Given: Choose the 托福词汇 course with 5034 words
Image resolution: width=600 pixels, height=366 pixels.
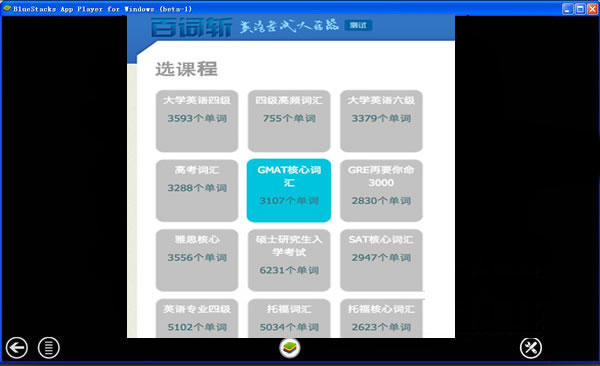Looking at the screenshot, I should 289,319.
